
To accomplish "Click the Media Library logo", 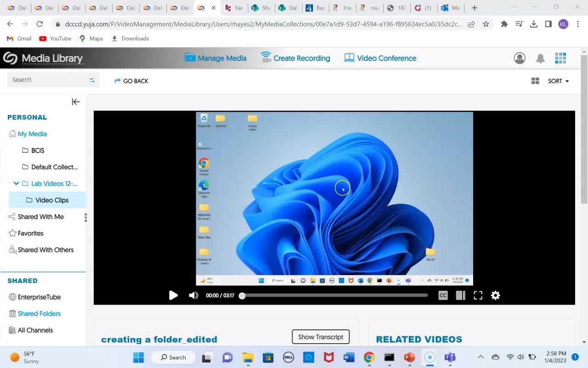I will point(43,58).
